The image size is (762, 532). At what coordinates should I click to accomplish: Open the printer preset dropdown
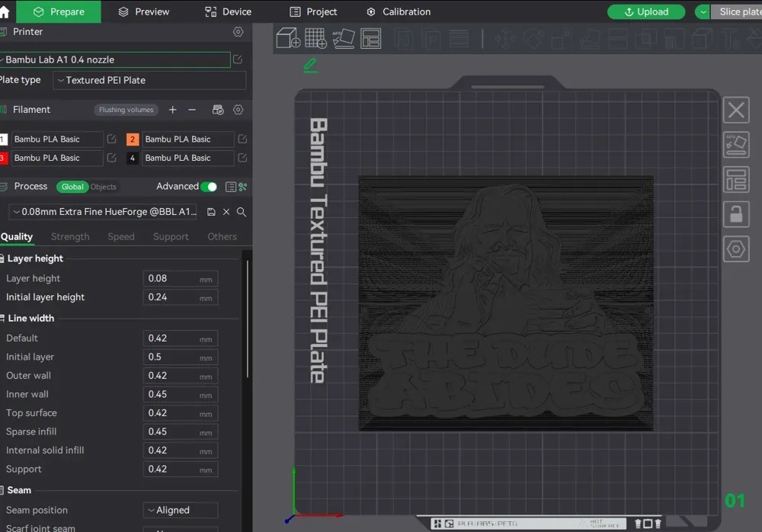[x=115, y=59]
